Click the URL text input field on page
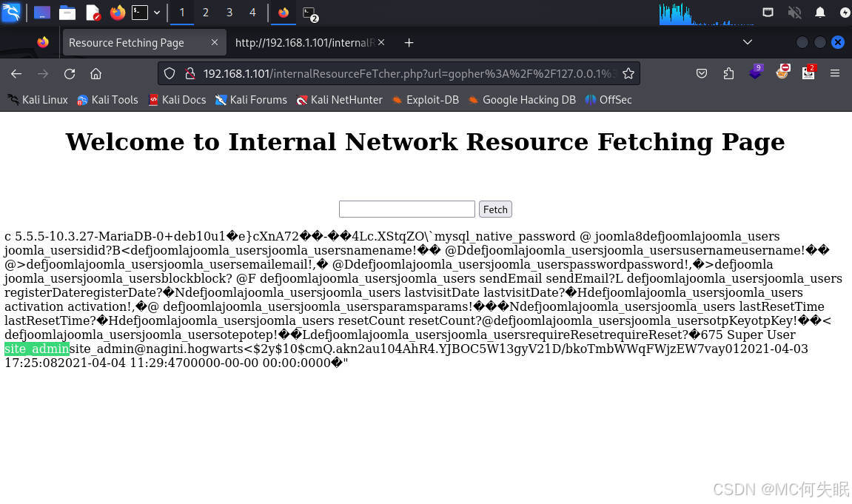852x504 pixels. [407, 209]
